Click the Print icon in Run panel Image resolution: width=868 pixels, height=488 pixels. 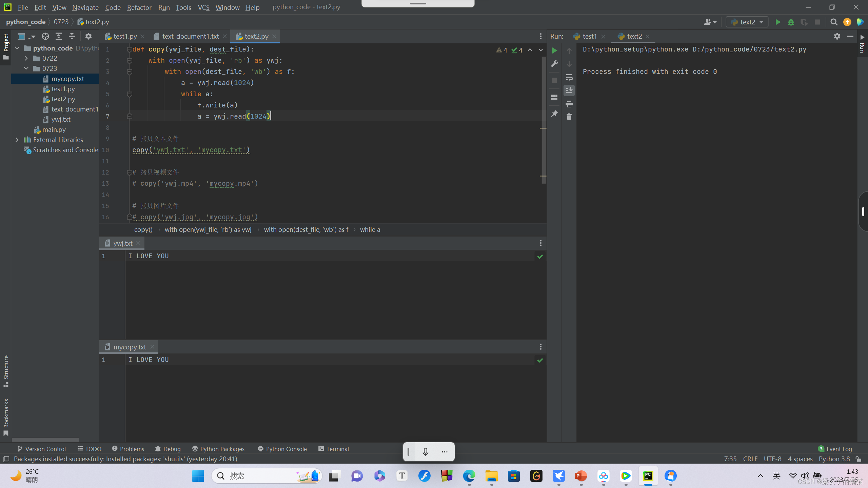[x=569, y=104]
